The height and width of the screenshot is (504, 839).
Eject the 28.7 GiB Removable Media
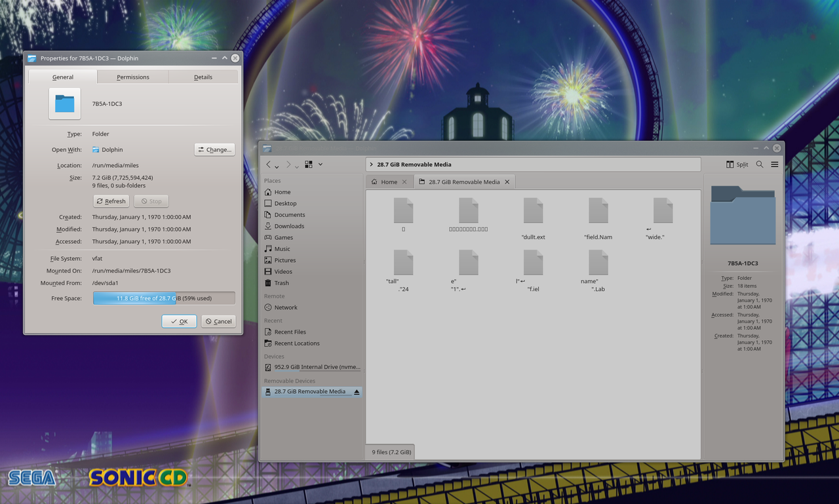[x=357, y=391]
